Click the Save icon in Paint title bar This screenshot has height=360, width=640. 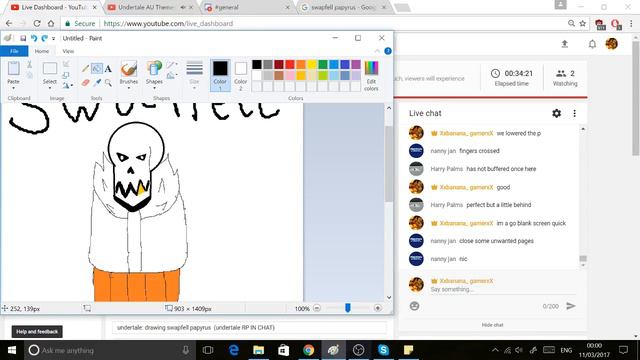coord(23,38)
